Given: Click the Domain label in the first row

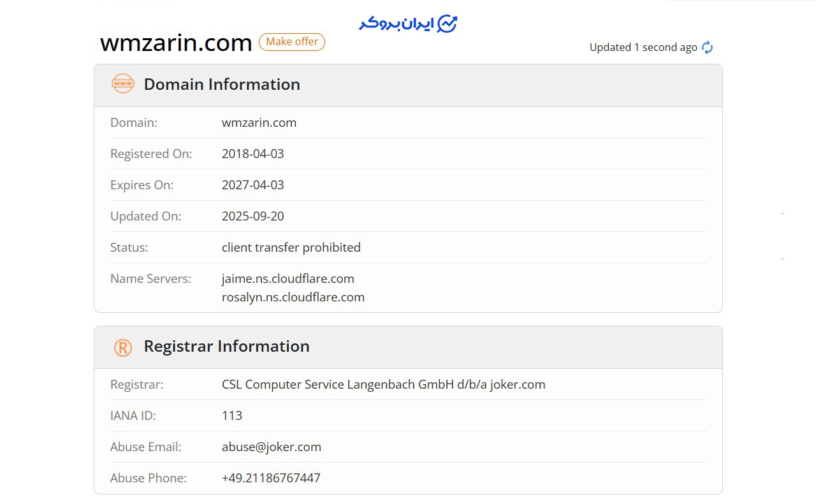Looking at the screenshot, I should [133, 122].
